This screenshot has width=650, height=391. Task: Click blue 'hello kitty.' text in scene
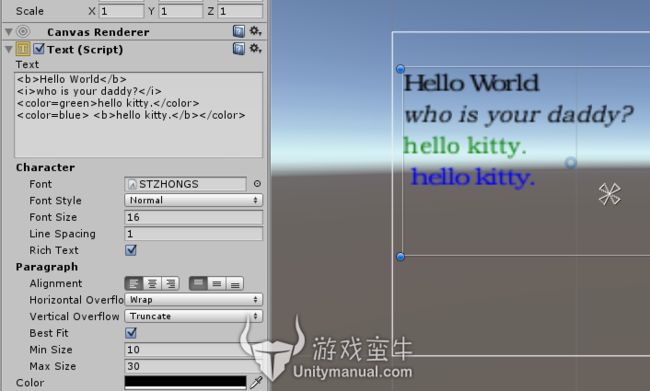tap(473, 177)
